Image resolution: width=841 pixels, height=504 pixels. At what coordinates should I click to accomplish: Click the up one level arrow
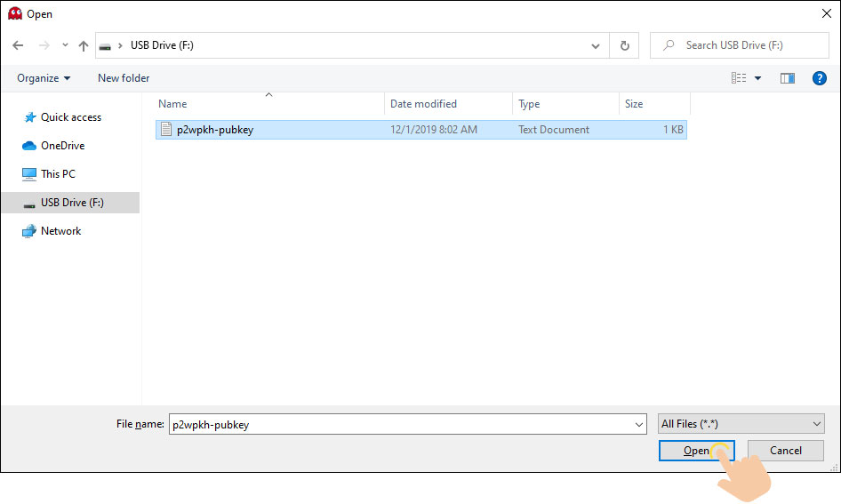84,45
